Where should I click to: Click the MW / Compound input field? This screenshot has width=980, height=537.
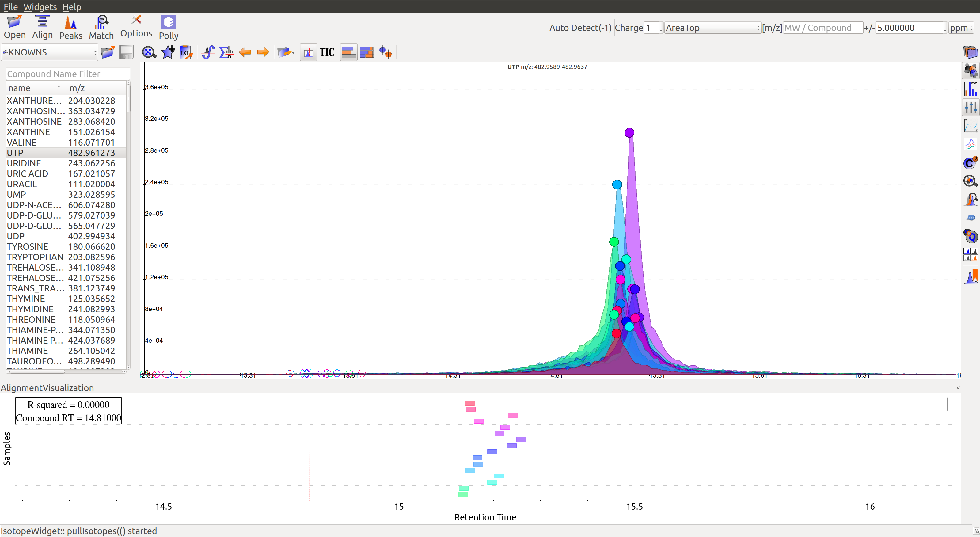click(823, 28)
